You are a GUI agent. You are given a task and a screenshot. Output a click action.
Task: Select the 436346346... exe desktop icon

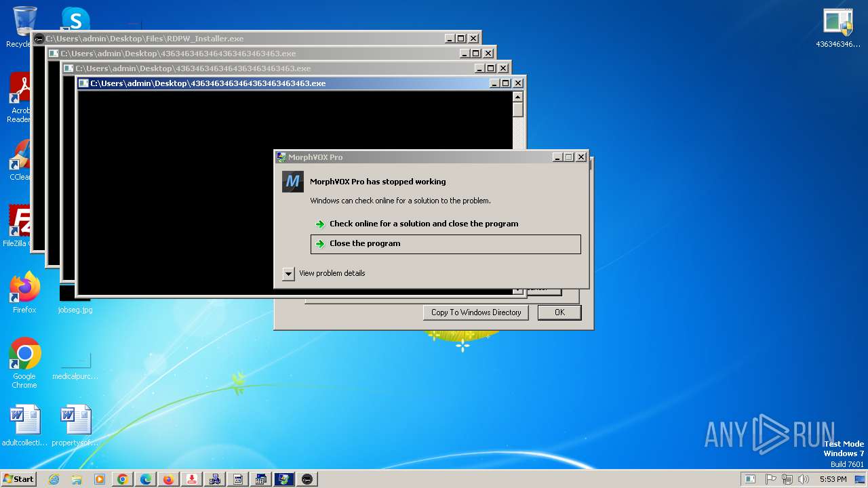tap(838, 28)
